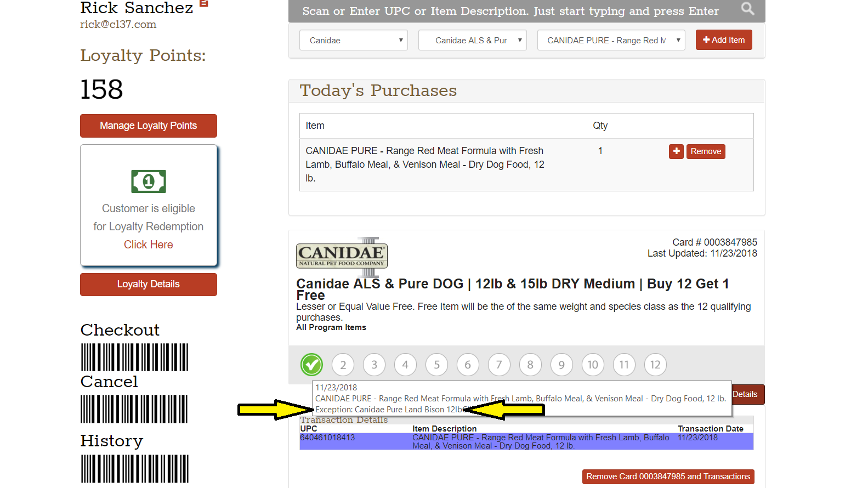This screenshot has width=868, height=488.
Task: Click the Qty column header
Action: (x=600, y=126)
